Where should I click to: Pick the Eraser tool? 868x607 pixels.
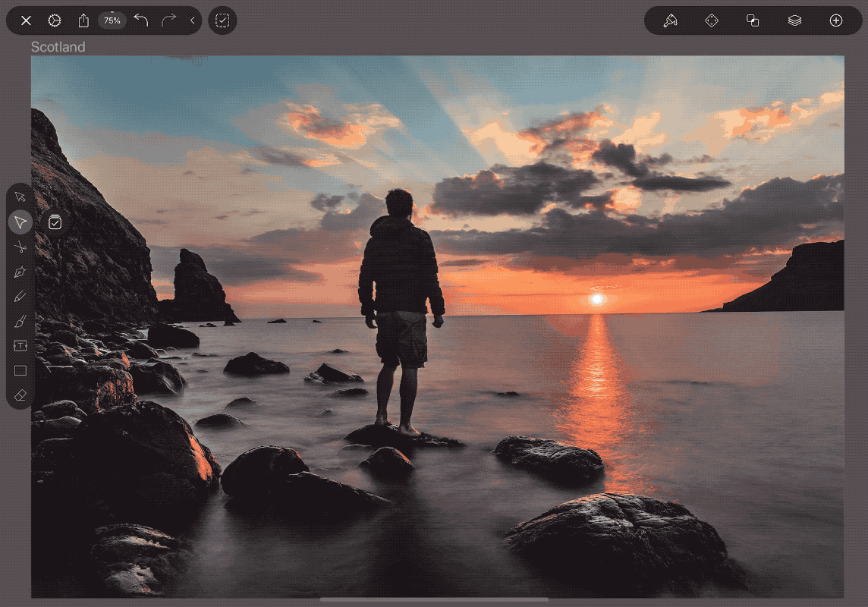click(x=20, y=395)
